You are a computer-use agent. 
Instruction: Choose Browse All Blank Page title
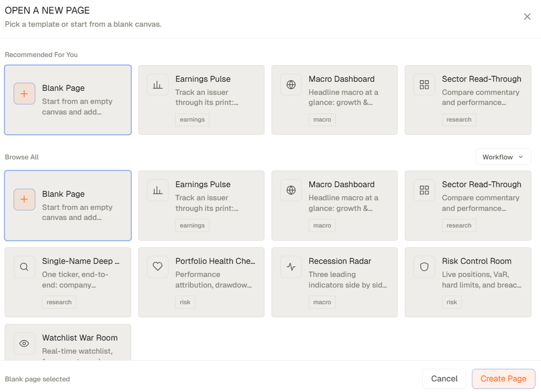click(x=63, y=194)
